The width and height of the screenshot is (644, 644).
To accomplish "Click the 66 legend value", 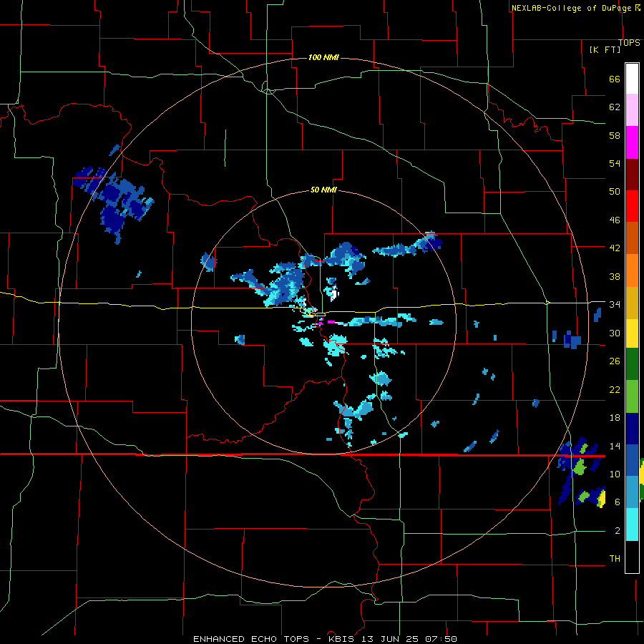I will [615, 79].
